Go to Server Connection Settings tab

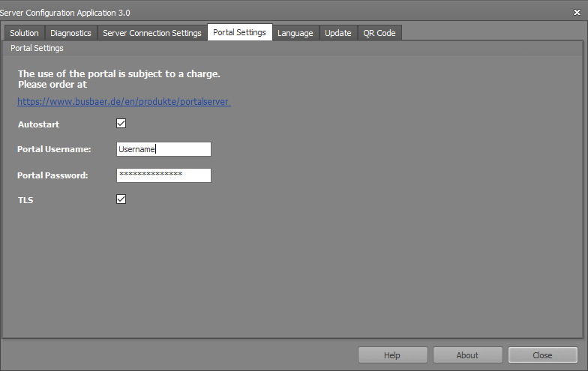(151, 33)
